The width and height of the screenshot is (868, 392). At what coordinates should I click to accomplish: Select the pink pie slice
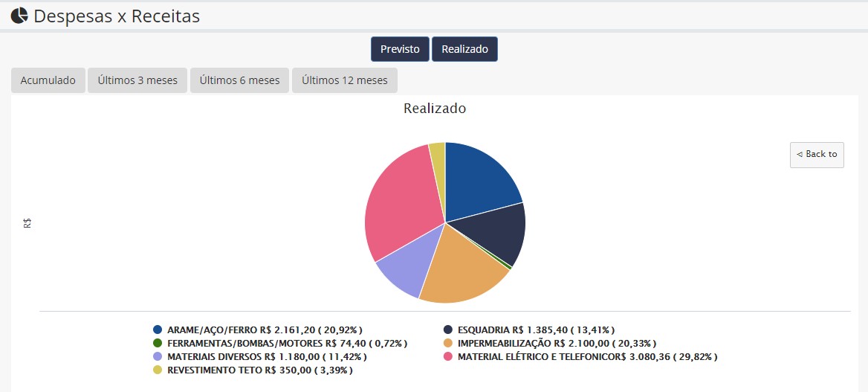(401, 199)
